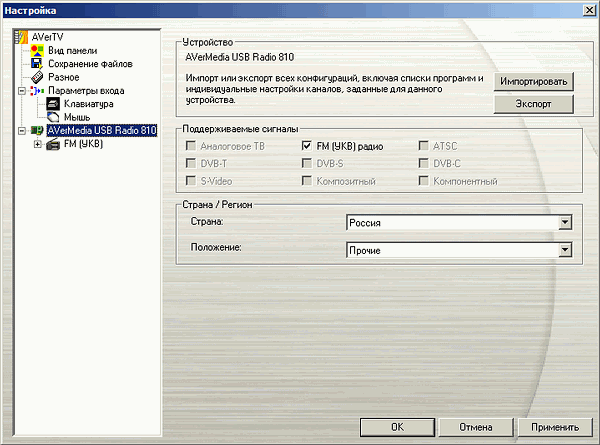Image resolution: width=600 pixels, height=445 pixels.
Task: Collapse the Параметры входа branch
Action: coord(22,91)
